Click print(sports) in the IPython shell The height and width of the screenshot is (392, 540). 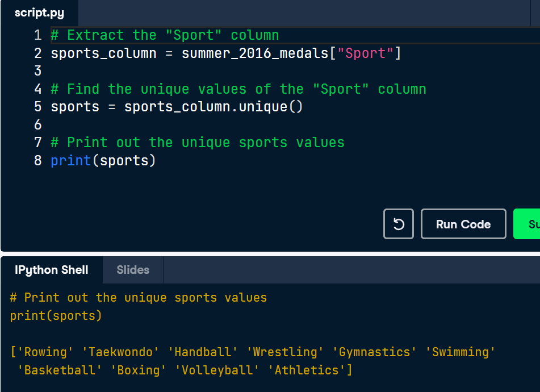(x=56, y=315)
